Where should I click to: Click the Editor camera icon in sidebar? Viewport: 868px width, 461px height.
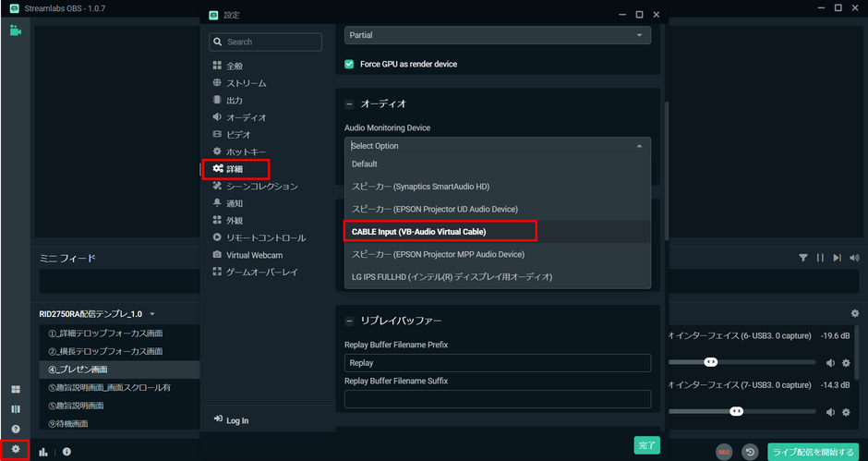click(x=16, y=30)
